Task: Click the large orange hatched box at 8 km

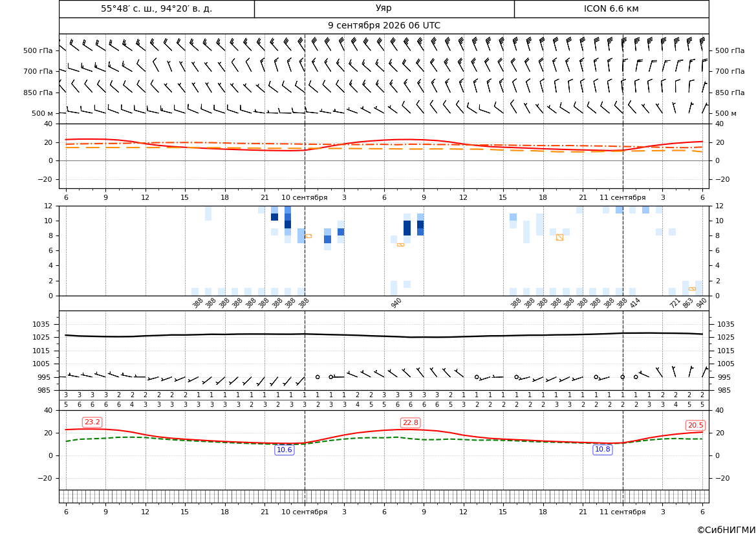Action: 559,237
